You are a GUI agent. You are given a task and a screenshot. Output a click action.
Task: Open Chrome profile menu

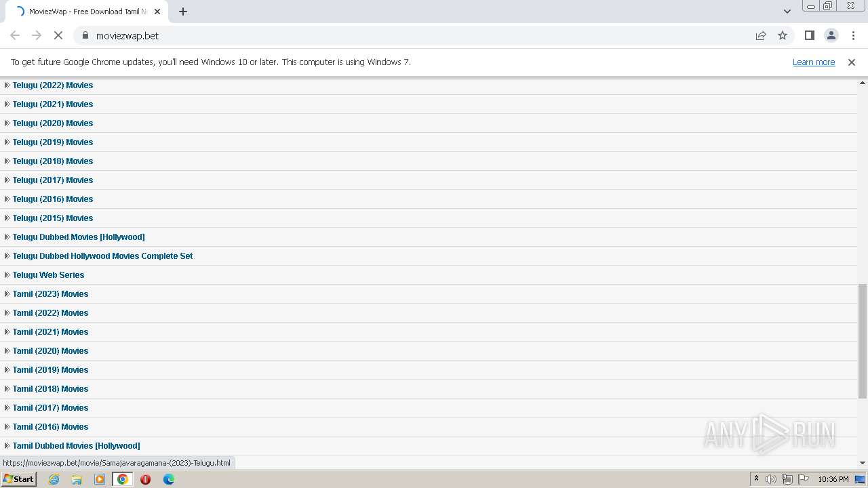(x=831, y=35)
